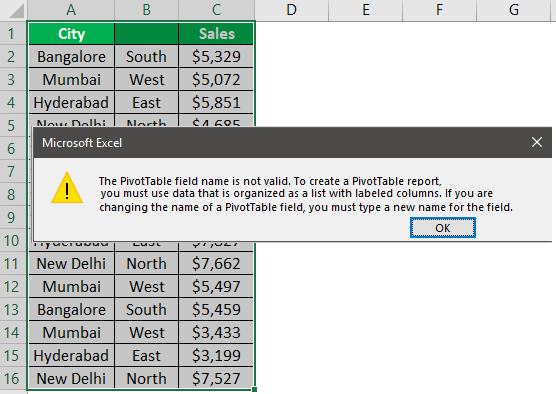
Task: Select the $7,527 cell
Action: [216, 378]
